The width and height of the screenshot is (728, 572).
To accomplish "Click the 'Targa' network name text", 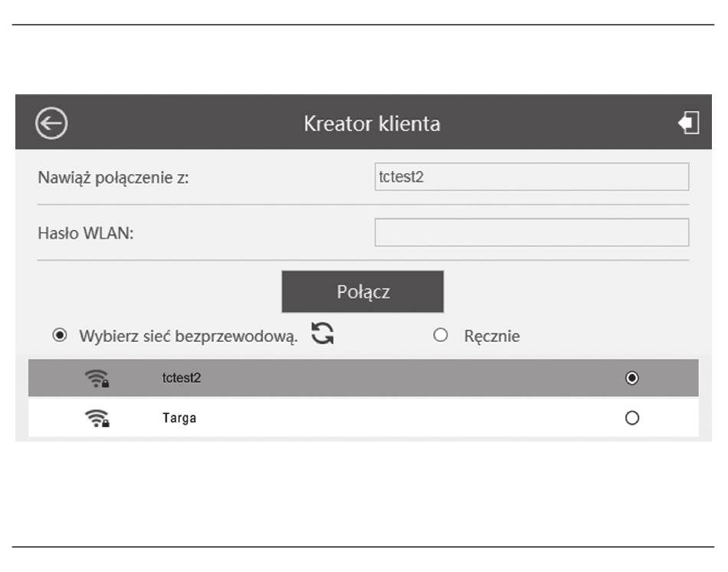I will point(179,418).
